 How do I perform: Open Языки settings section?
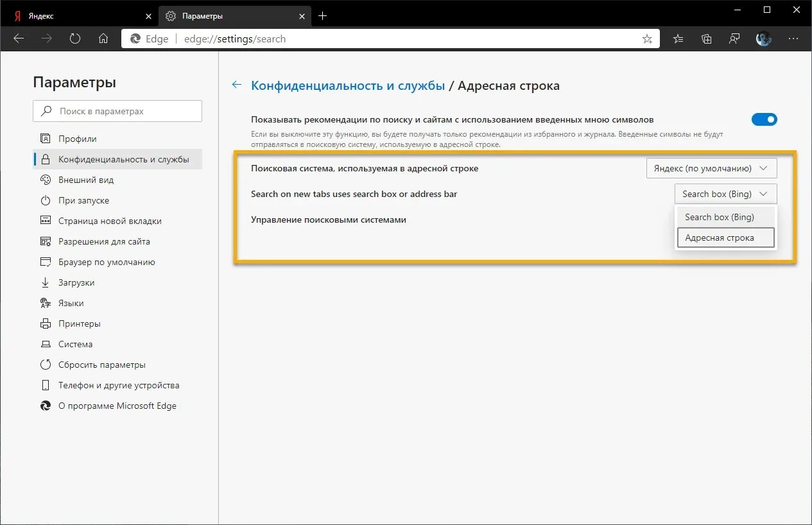[117, 303]
